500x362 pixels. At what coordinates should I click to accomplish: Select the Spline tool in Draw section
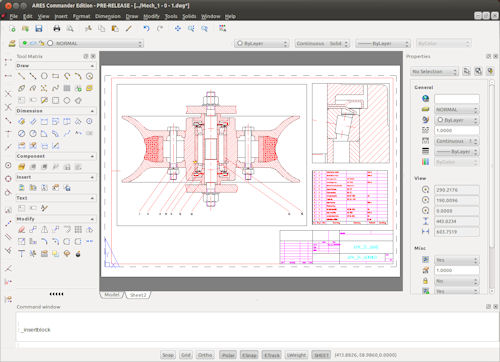coord(55,88)
